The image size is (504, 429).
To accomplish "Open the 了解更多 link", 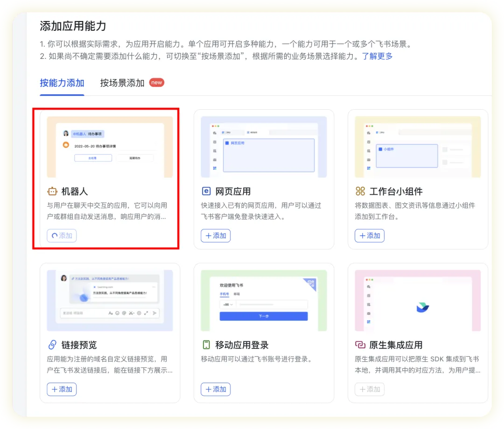I will [377, 56].
